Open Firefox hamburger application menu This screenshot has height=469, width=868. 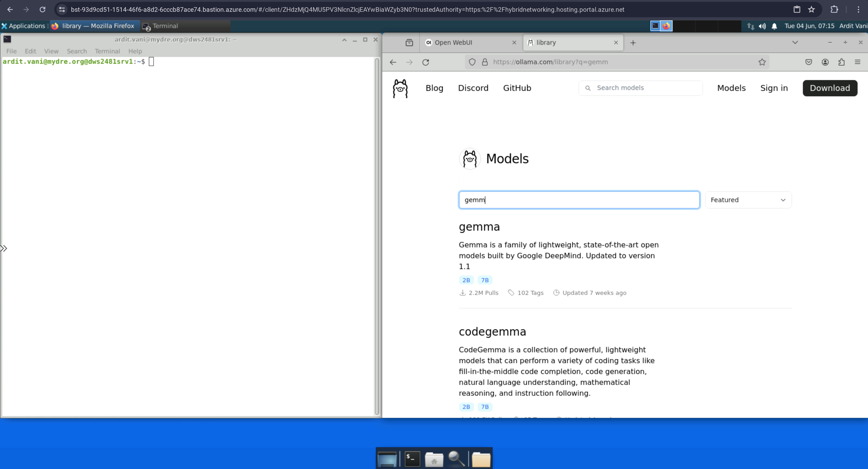pos(858,62)
